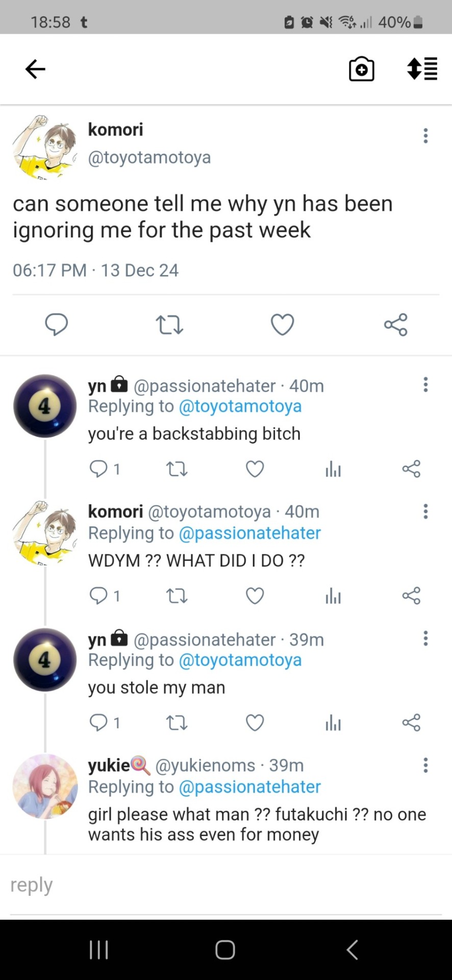This screenshot has height=980, width=452.
Task: Open yukie's profile picture
Action: [x=45, y=786]
